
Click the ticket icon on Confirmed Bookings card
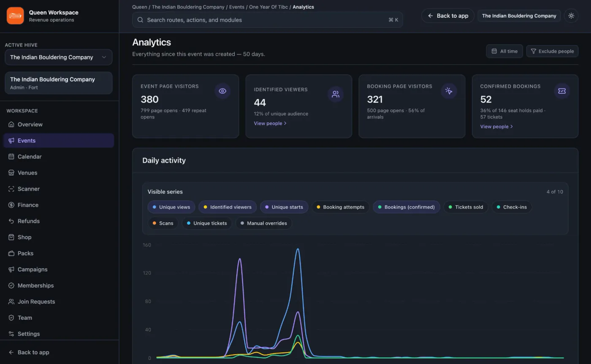[x=562, y=91]
